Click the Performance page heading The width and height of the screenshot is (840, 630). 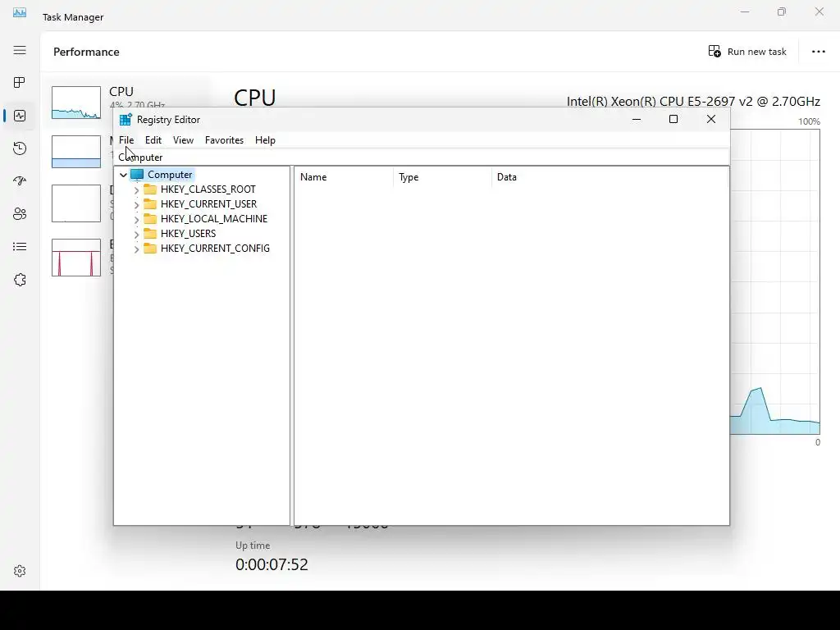click(x=86, y=52)
